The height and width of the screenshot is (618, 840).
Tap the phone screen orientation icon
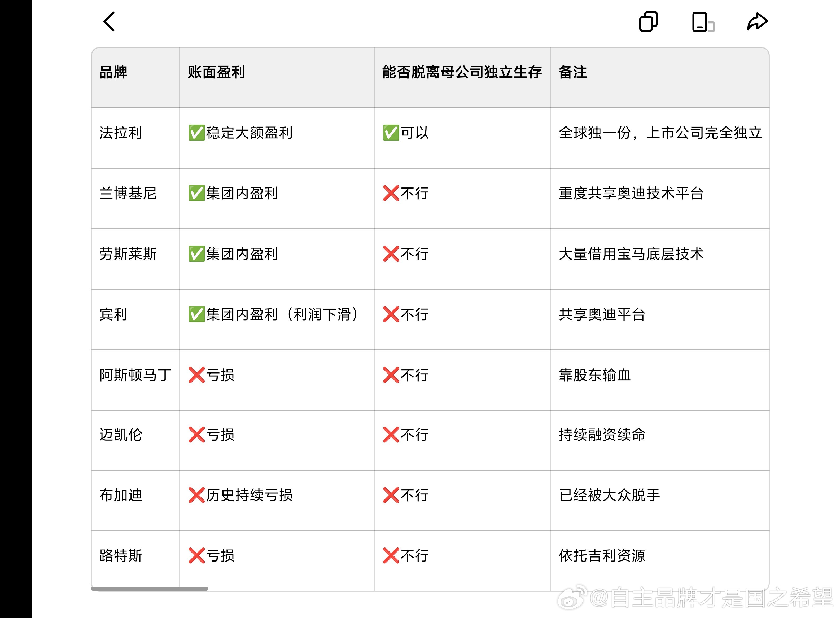[x=703, y=22]
